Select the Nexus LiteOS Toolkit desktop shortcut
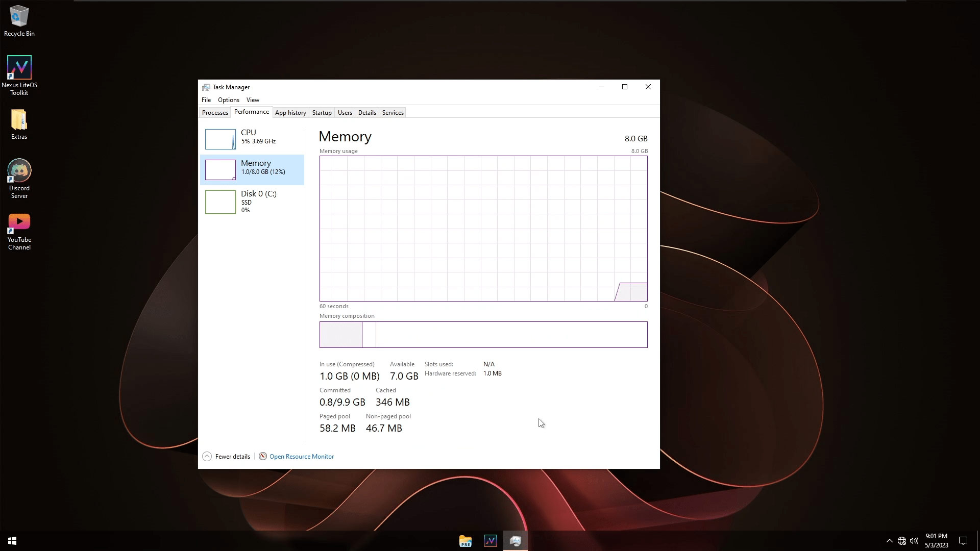This screenshot has width=980, height=551. (19, 76)
